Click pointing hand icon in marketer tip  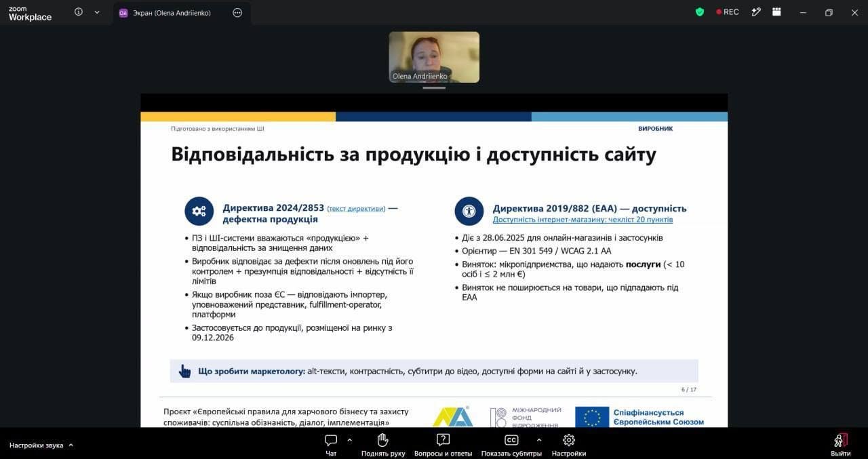184,371
